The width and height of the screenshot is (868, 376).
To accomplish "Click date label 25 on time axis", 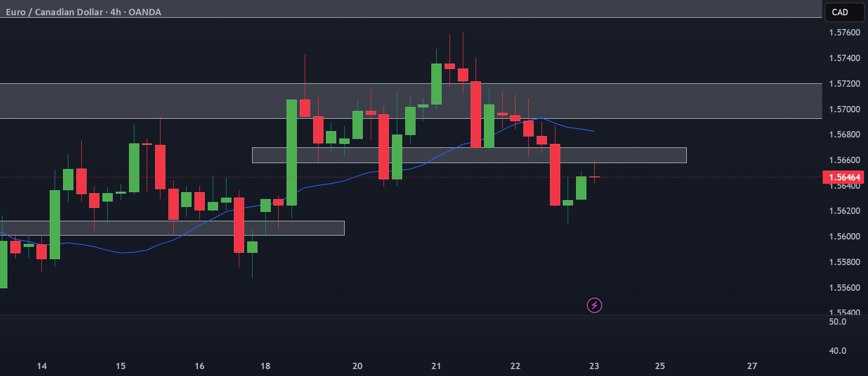I will point(660,366).
